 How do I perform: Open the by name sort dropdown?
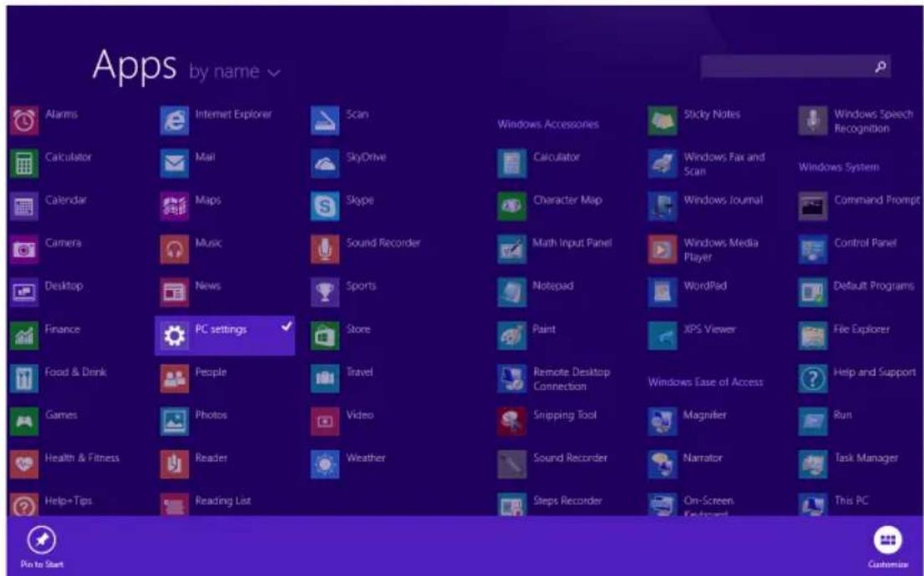point(235,72)
